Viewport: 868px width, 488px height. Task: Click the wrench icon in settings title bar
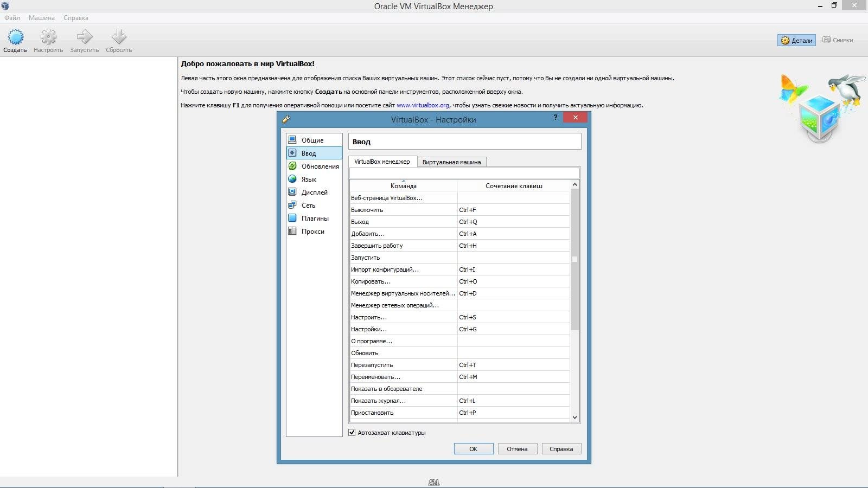(286, 119)
